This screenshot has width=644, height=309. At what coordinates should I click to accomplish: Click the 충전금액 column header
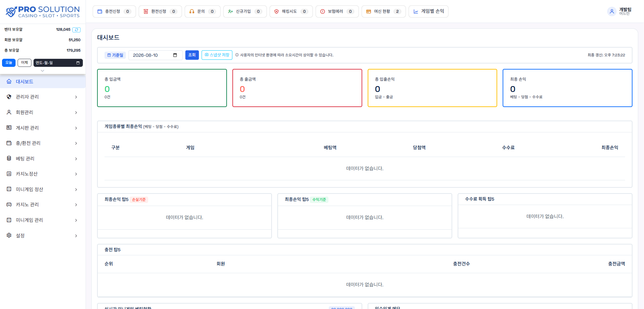coord(616,264)
